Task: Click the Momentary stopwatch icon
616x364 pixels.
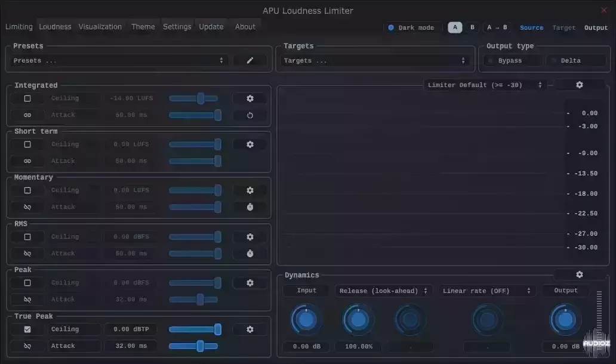Action: (250, 207)
